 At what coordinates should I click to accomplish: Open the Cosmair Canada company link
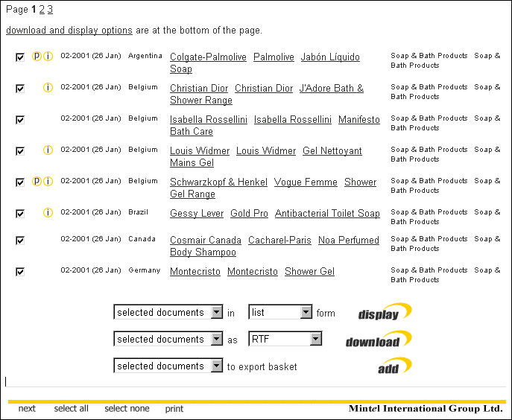(x=206, y=241)
